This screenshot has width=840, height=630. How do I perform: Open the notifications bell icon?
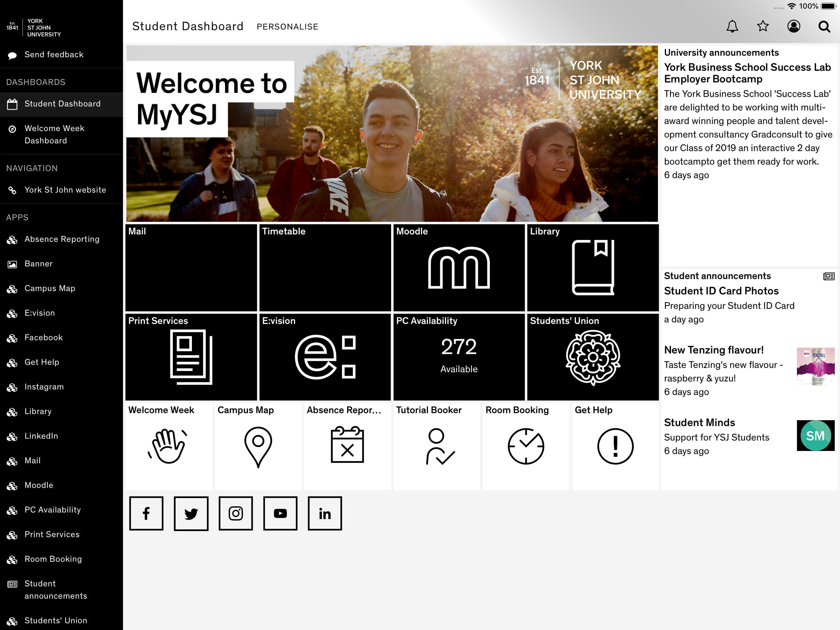pyautogui.click(x=732, y=26)
